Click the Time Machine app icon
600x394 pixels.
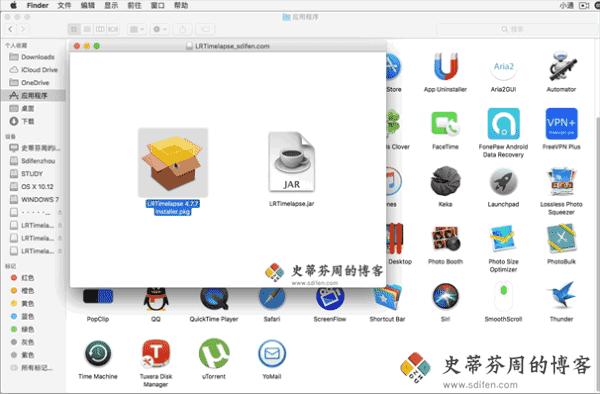pyautogui.click(x=98, y=353)
